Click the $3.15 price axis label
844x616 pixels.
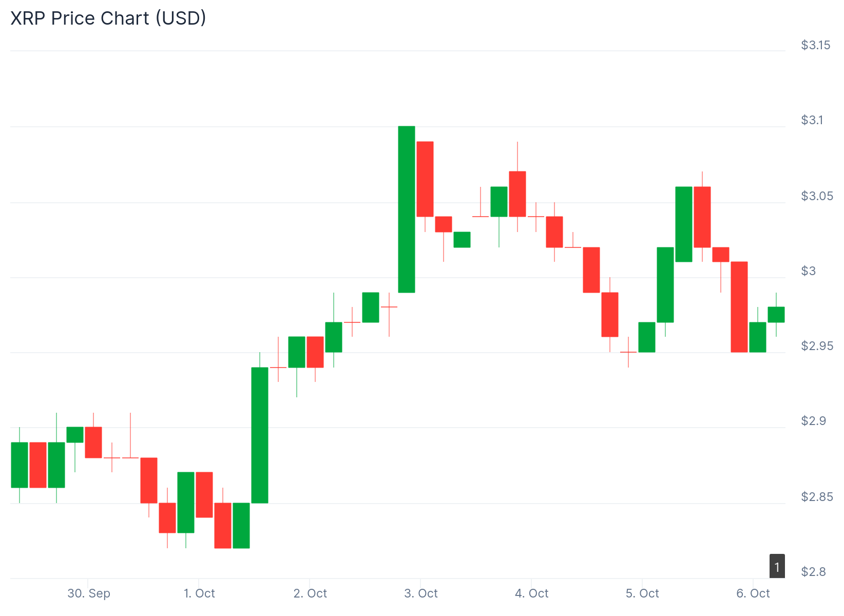click(815, 45)
